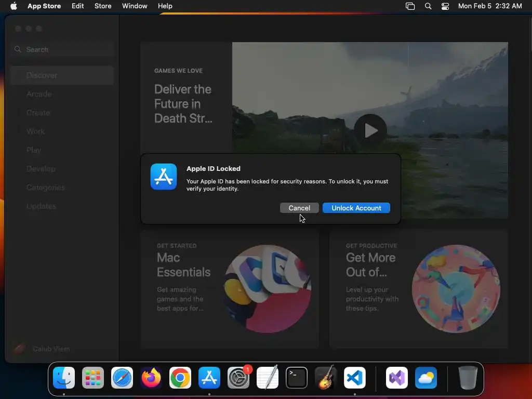Viewport: 532px width, 399px height.
Task: Click the App Store Dock icon
Action: tap(209, 378)
